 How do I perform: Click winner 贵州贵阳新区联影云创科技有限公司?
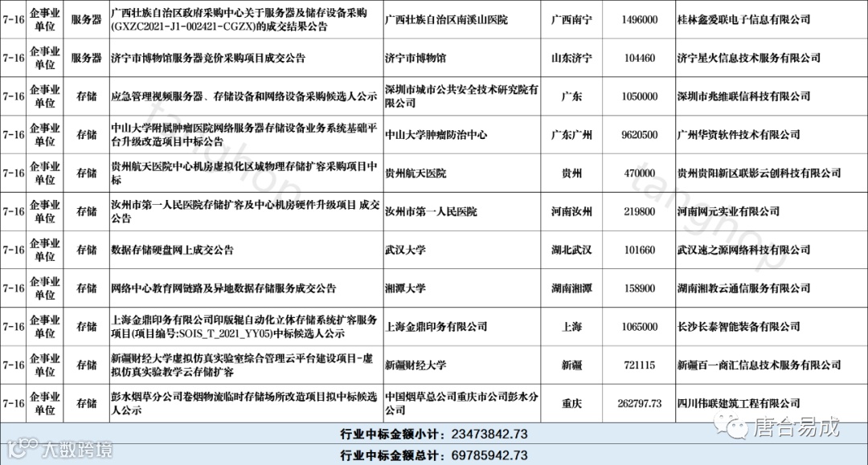click(759, 173)
